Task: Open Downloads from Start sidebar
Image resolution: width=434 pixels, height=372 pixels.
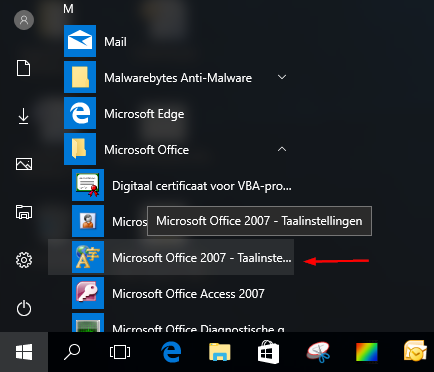Action: [23, 116]
